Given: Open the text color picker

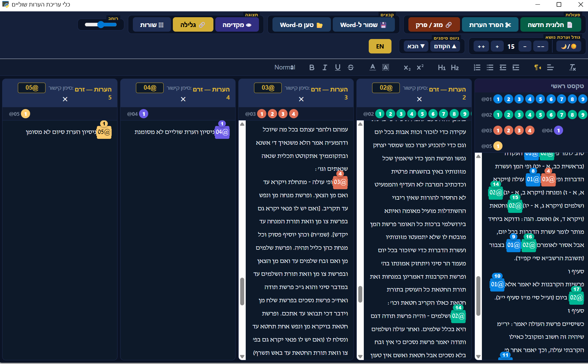Looking at the screenshot, I should [372, 68].
